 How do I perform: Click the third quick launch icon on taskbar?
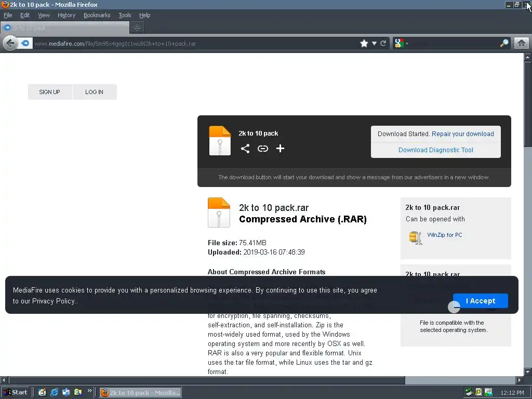tap(66, 392)
